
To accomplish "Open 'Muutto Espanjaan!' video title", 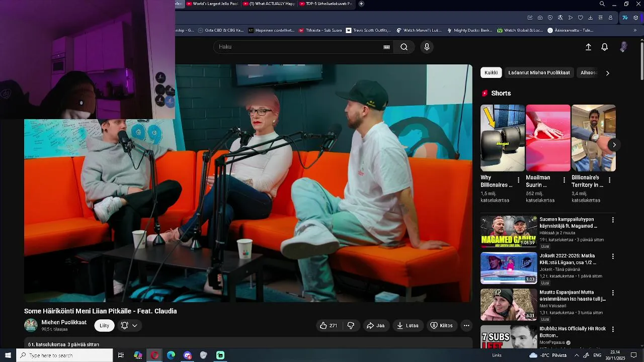I will 573,296.
